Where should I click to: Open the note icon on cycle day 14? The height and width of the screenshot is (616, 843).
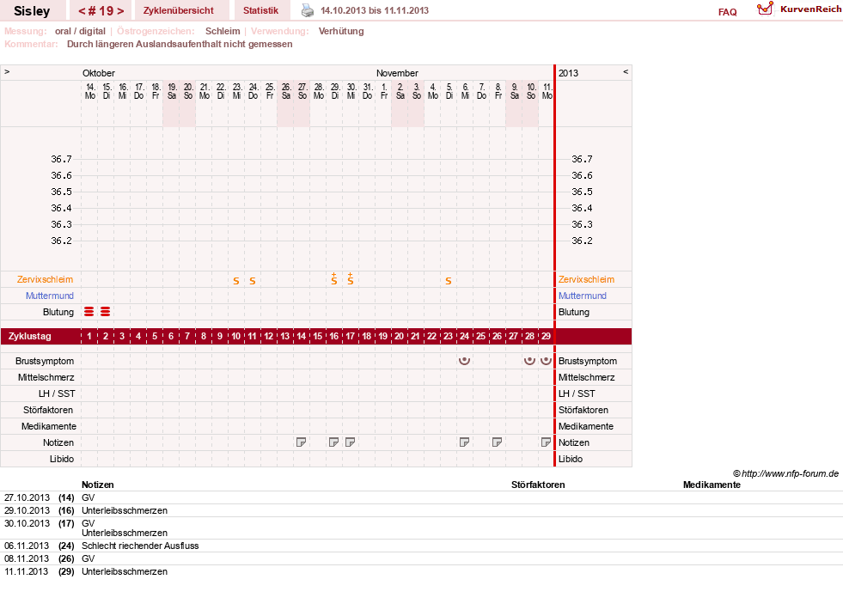coord(301,442)
